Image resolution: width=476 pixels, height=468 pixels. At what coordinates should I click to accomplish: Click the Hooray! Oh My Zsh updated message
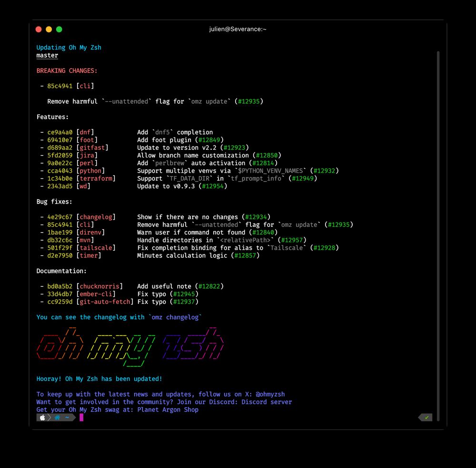point(99,379)
